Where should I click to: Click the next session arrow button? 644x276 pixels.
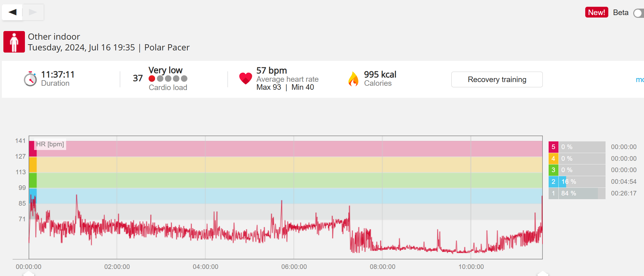click(x=33, y=12)
